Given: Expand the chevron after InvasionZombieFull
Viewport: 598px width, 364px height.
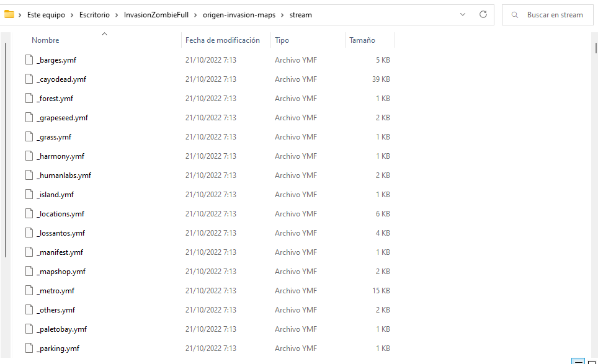Looking at the screenshot, I should pos(195,15).
